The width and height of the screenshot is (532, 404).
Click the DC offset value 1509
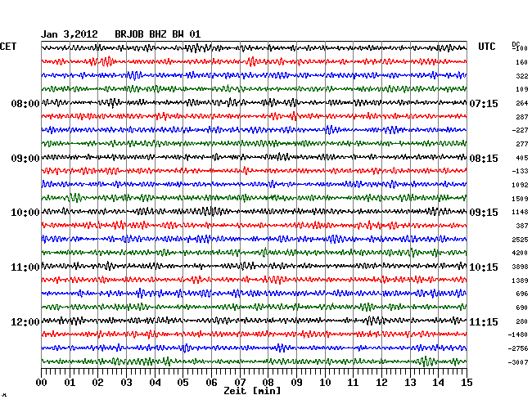click(x=520, y=199)
